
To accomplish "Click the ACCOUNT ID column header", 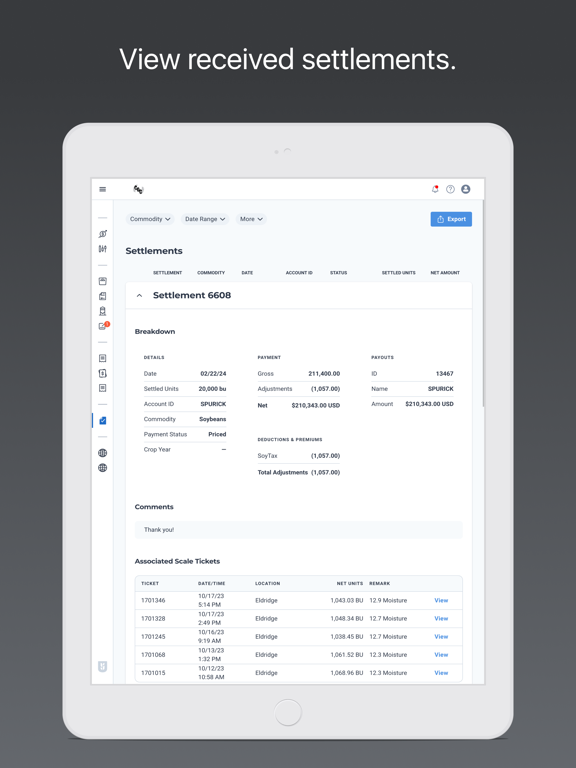I will pyautogui.click(x=299, y=273).
